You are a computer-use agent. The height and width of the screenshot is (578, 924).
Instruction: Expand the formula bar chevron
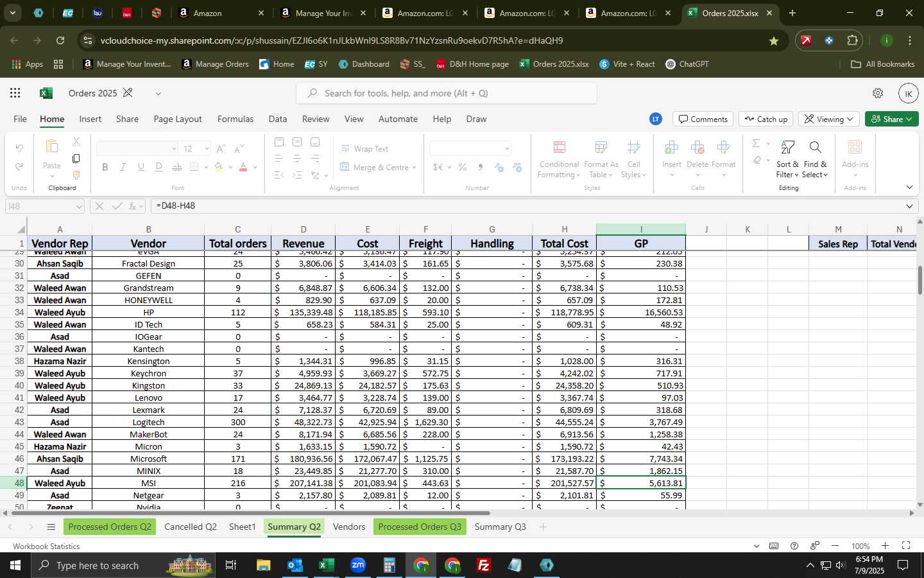click(x=909, y=206)
